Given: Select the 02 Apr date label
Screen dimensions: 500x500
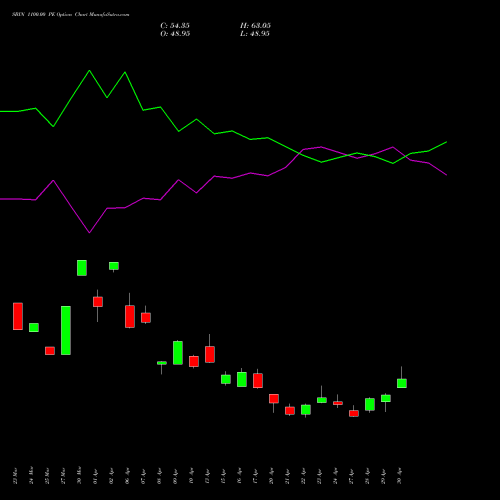Looking at the screenshot, I should pos(111,476).
